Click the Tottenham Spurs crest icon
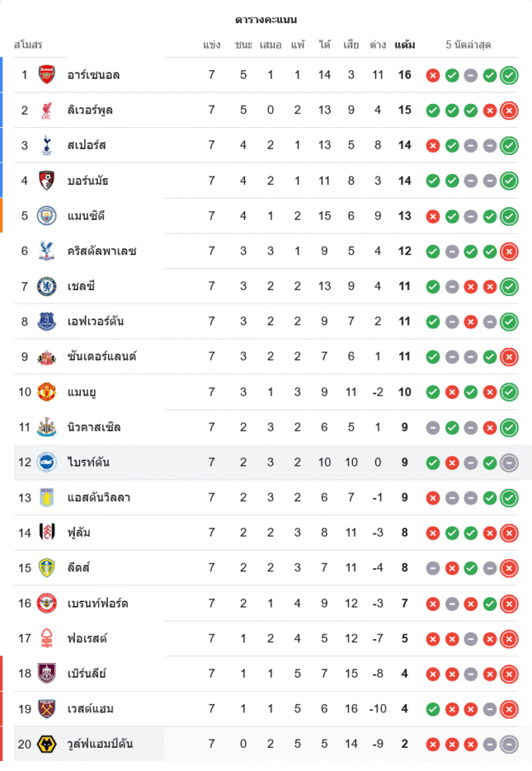 (47, 145)
